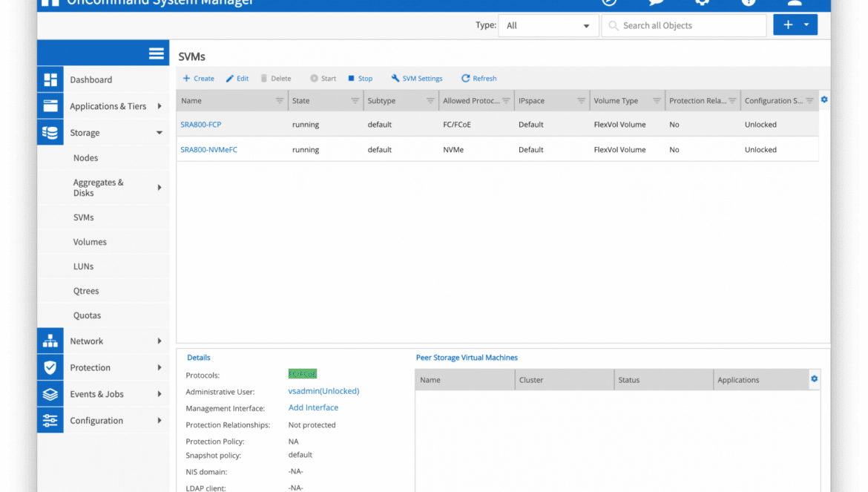Viewport: 868px width, 492px height.
Task: Click the Details heading
Action: [x=199, y=358]
